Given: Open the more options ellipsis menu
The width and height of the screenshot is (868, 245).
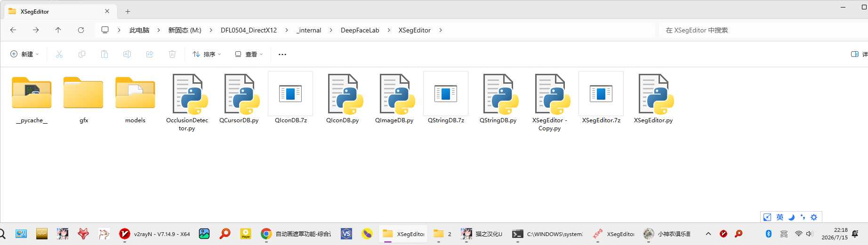Looking at the screenshot, I should (282, 54).
